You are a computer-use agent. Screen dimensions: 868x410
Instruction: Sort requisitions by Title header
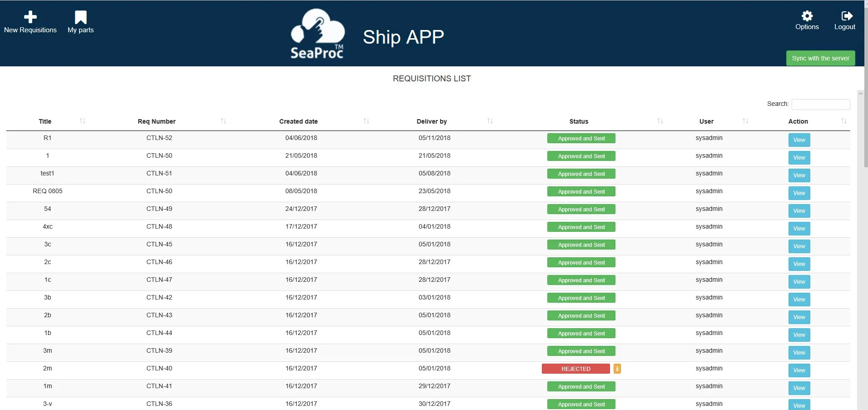coord(45,121)
